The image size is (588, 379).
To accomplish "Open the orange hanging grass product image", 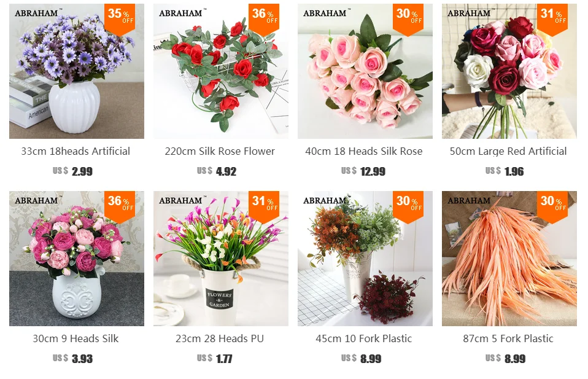I will (509, 259).
